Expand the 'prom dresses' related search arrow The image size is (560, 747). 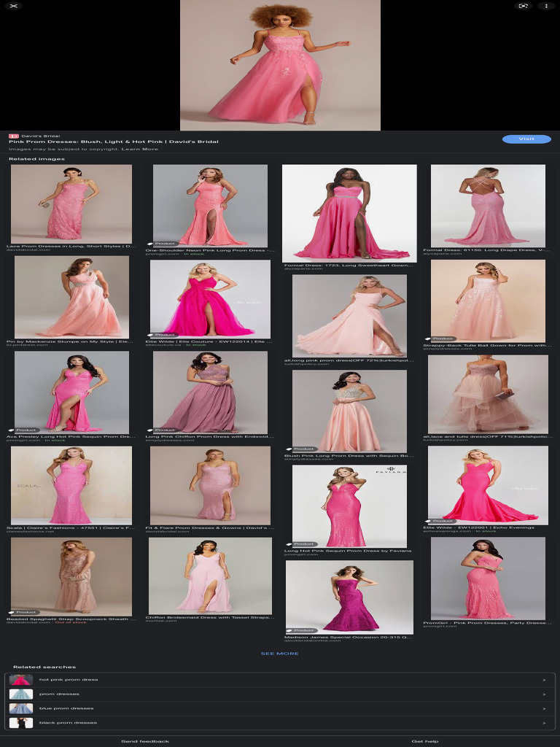(x=544, y=694)
